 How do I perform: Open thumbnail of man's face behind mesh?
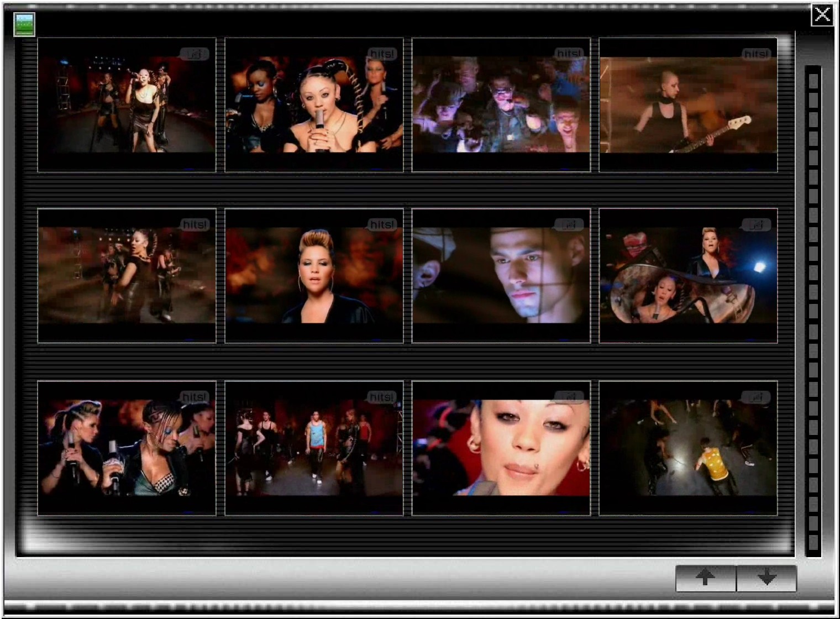pos(501,276)
